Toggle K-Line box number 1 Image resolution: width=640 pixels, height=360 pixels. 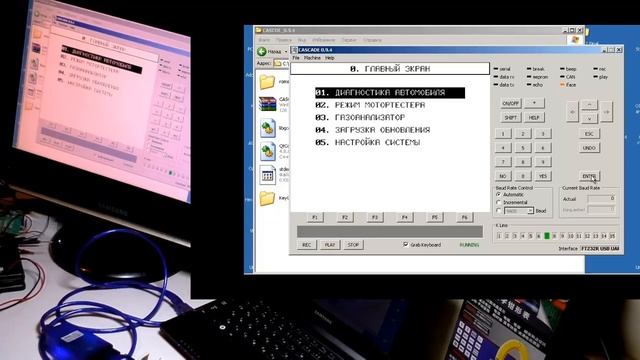[499, 236]
